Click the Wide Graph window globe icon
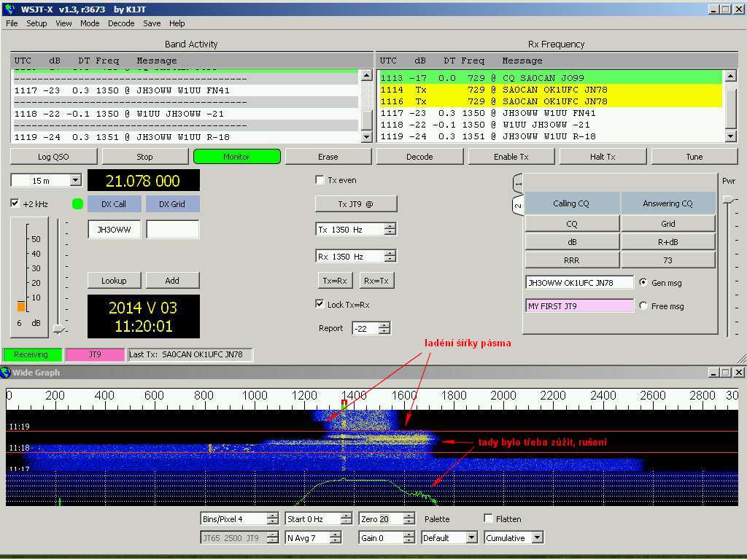Image resolution: width=747 pixels, height=560 pixels. (6, 373)
